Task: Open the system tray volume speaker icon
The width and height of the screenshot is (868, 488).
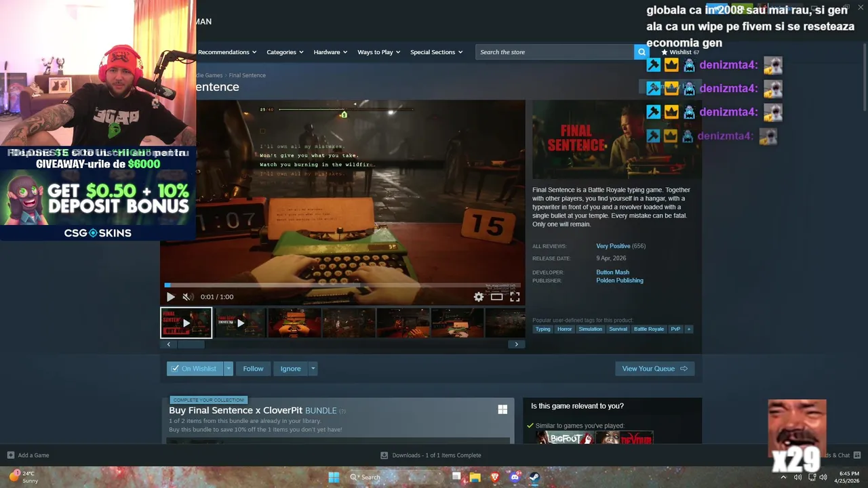Action: pyautogui.click(x=823, y=477)
